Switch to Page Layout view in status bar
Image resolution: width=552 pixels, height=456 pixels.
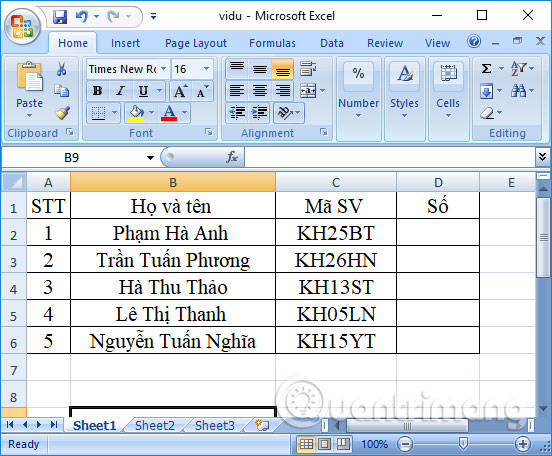tap(325, 444)
